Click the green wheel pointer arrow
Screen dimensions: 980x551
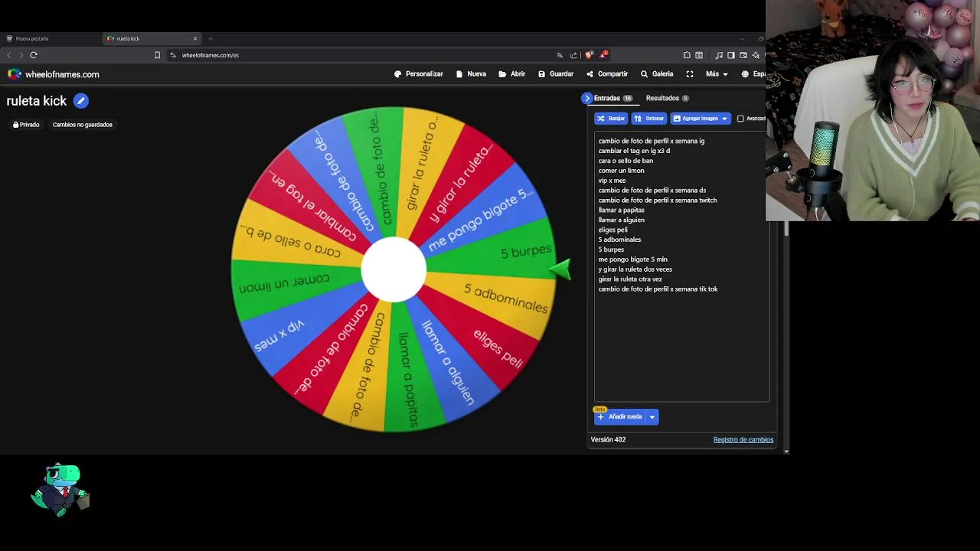tap(560, 269)
